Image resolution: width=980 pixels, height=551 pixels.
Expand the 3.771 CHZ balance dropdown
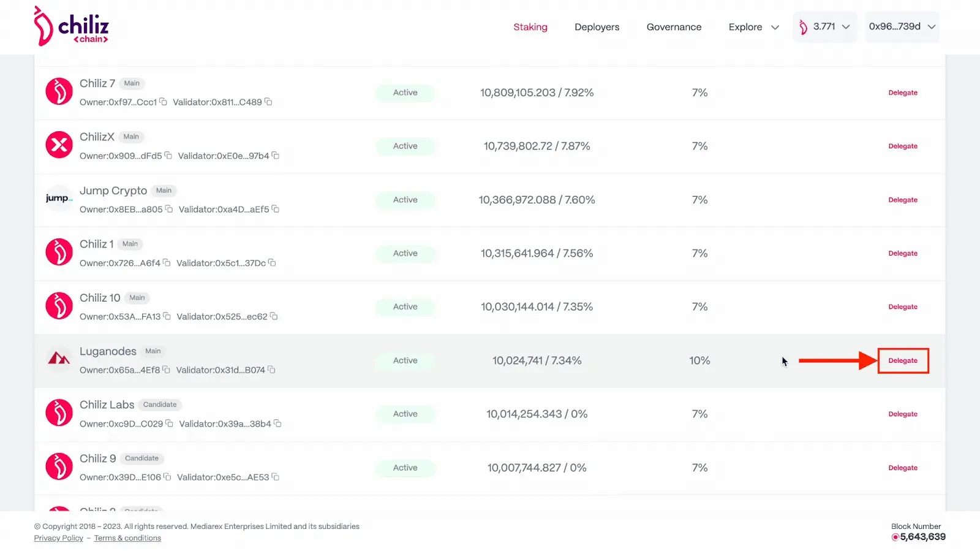[825, 27]
